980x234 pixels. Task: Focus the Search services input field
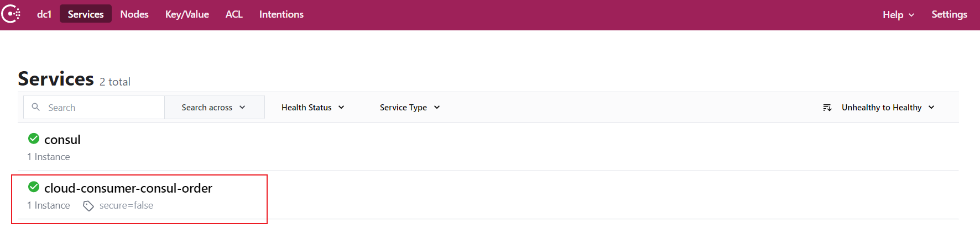[94, 107]
